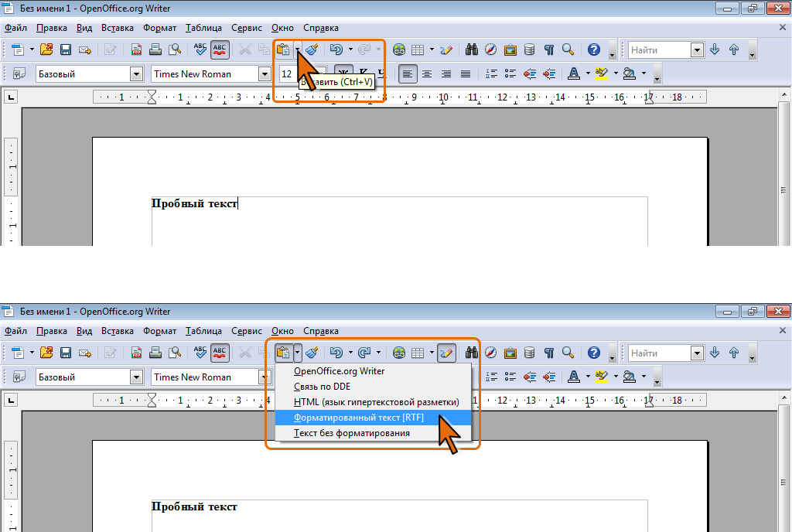The image size is (792, 532).
Task: Click Open folder icon in window with Вставить tooltip
Action: pos(46,49)
